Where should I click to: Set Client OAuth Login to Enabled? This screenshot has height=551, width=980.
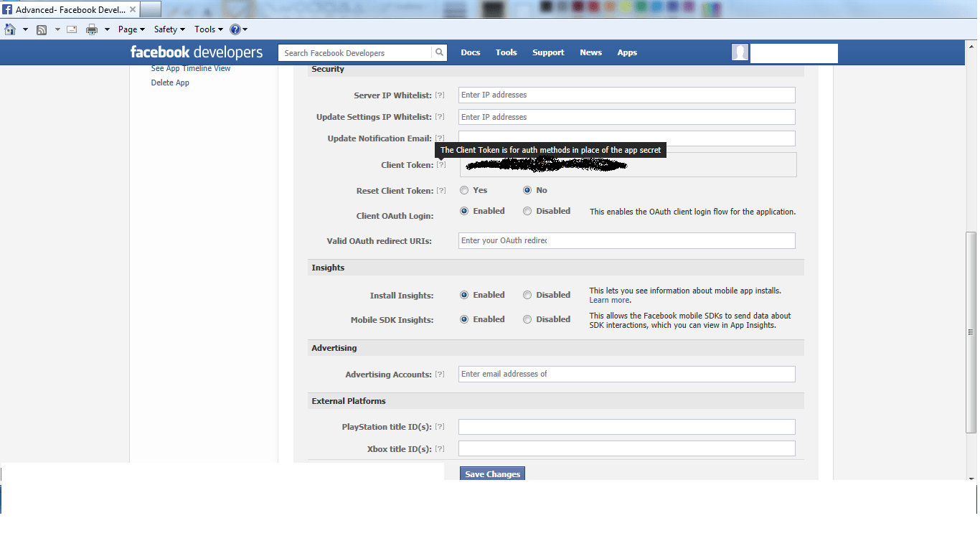[464, 211]
